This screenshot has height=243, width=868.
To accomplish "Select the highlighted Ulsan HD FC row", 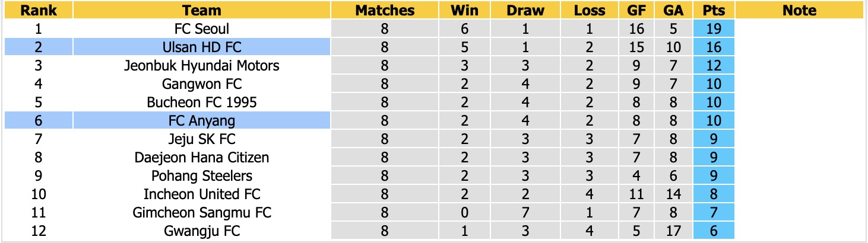I will pos(202,47).
